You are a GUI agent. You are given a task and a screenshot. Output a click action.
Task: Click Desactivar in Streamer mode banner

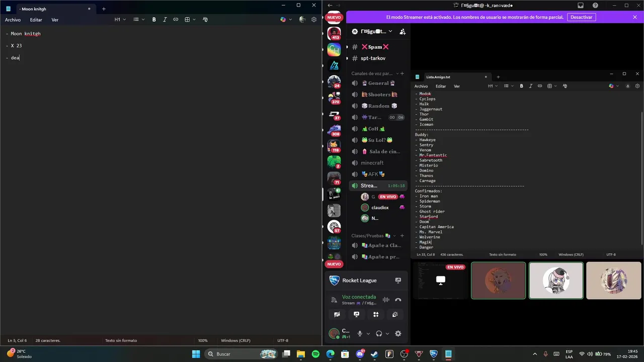[x=582, y=17]
